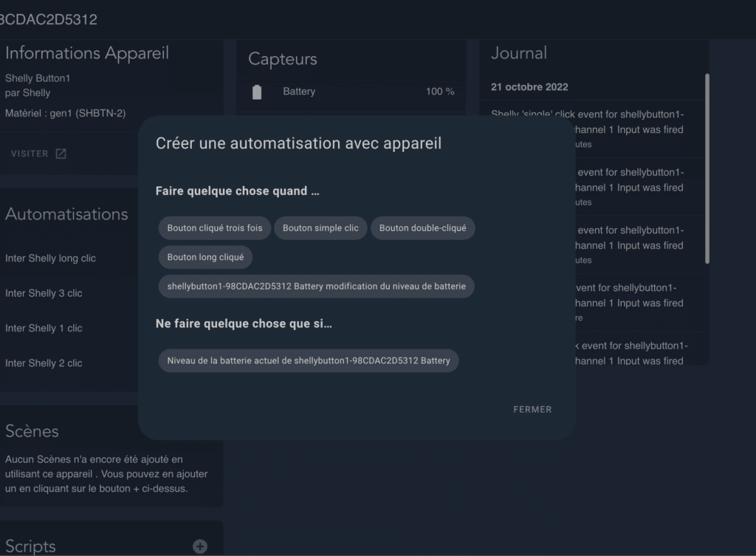The width and height of the screenshot is (756, 556).
Task: Click the 'par Shelly' manufacturer text
Action: pos(28,92)
